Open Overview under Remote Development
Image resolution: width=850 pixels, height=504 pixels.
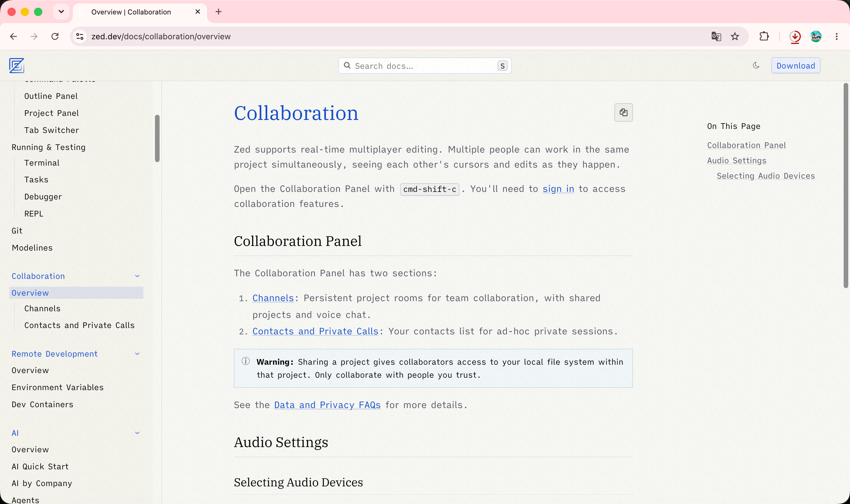[30, 370]
